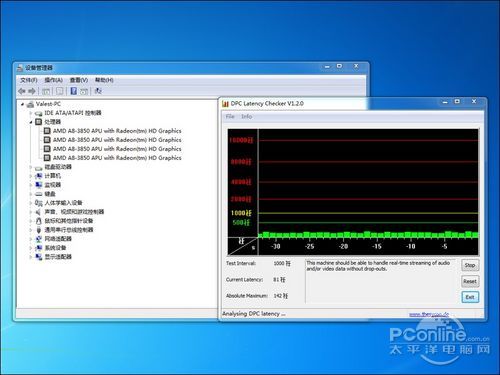500x375 pixels.
Task: Click the Device Manager title bar icon
Action: pos(20,68)
